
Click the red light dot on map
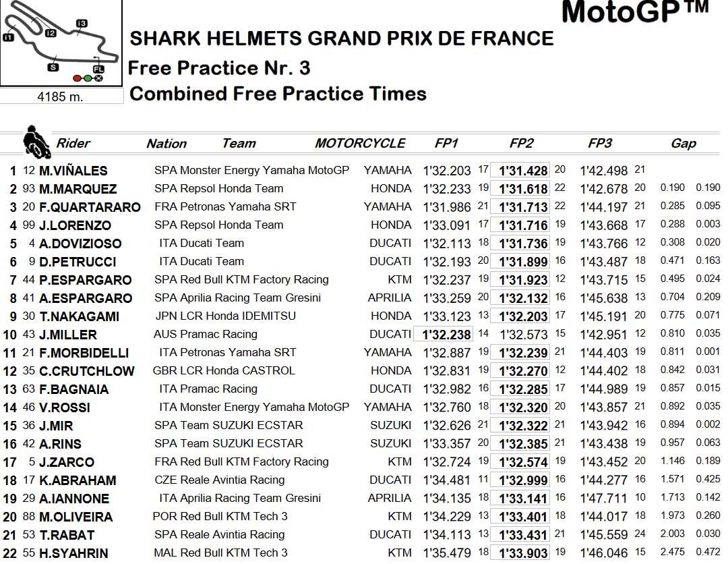[x=77, y=78]
